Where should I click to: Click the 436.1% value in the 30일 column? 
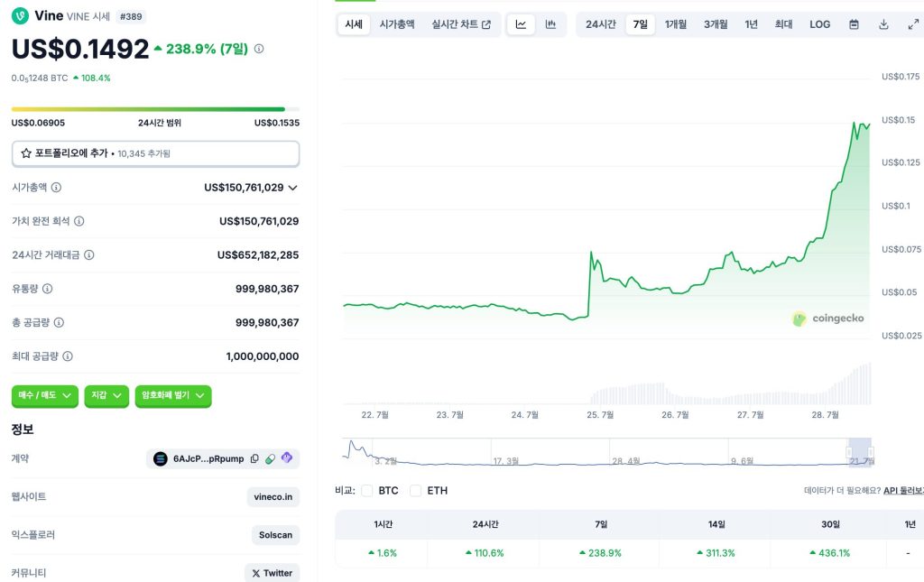[830, 553]
